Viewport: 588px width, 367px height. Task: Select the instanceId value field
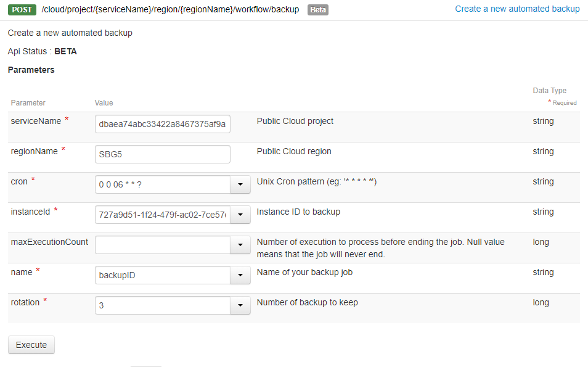pyautogui.click(x=162, y=215)
